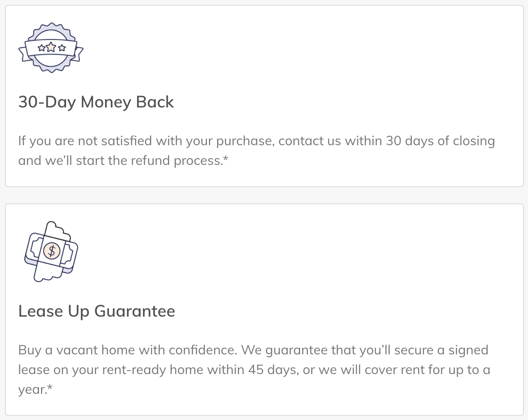Click the cash bills dollar icon

pyautogui.click(x=51, y=251)
